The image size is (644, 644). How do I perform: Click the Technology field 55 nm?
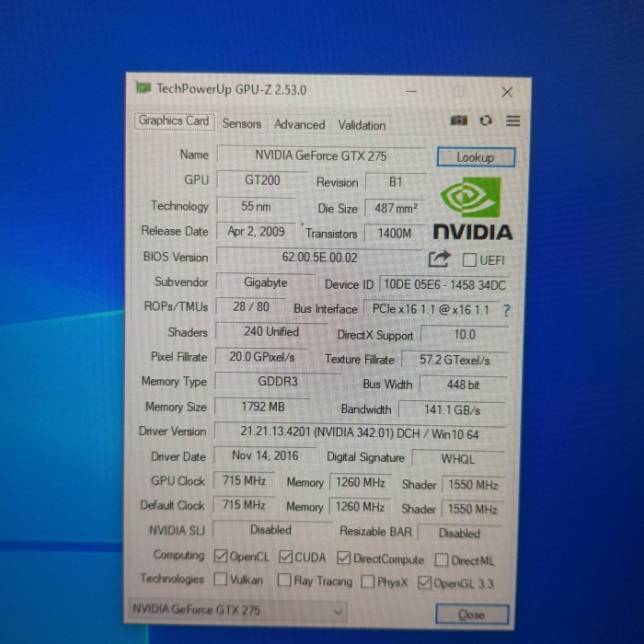tap(257, 206)
